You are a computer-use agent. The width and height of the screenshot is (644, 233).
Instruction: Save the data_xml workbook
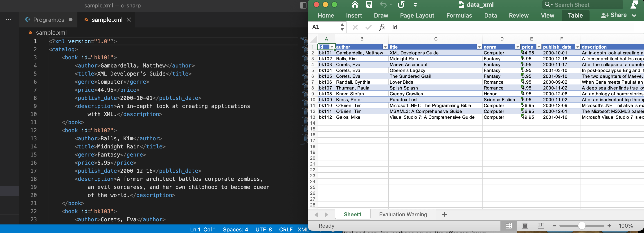369,4
